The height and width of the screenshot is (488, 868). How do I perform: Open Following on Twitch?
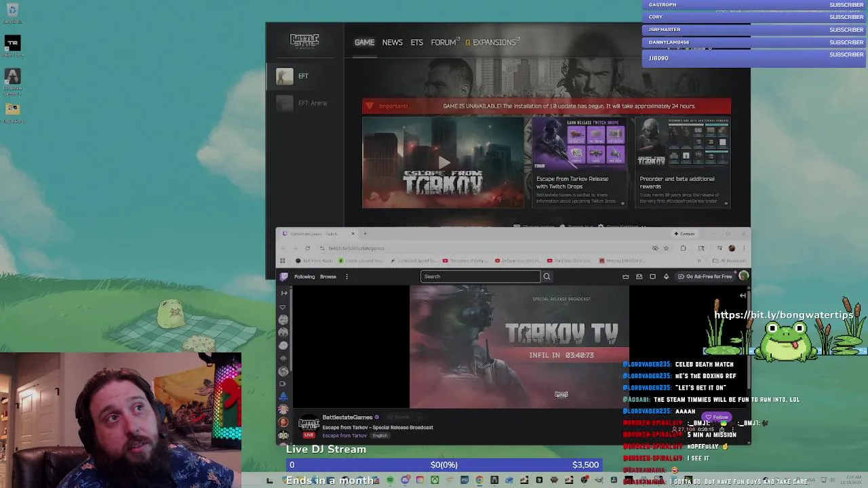click(304, 277)
